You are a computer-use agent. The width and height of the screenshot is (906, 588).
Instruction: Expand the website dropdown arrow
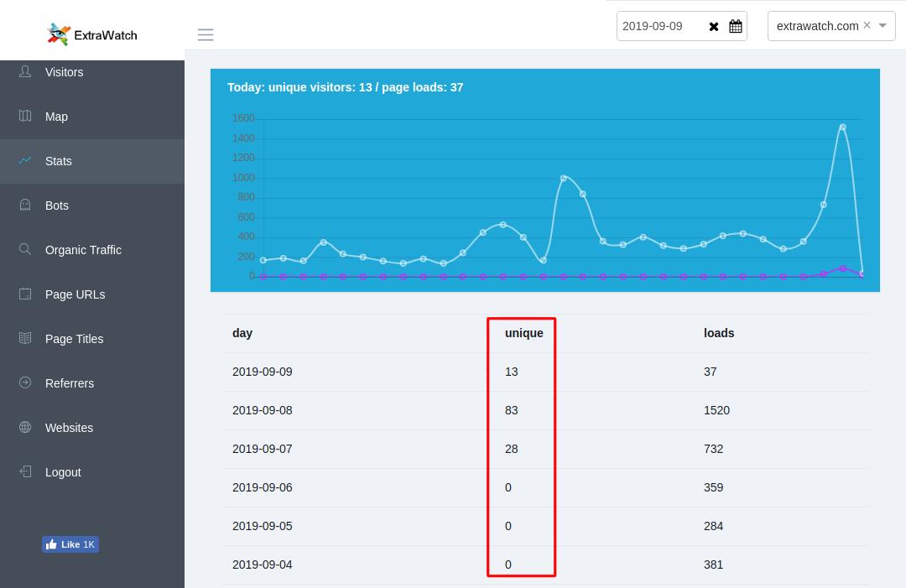pos(883,25)
